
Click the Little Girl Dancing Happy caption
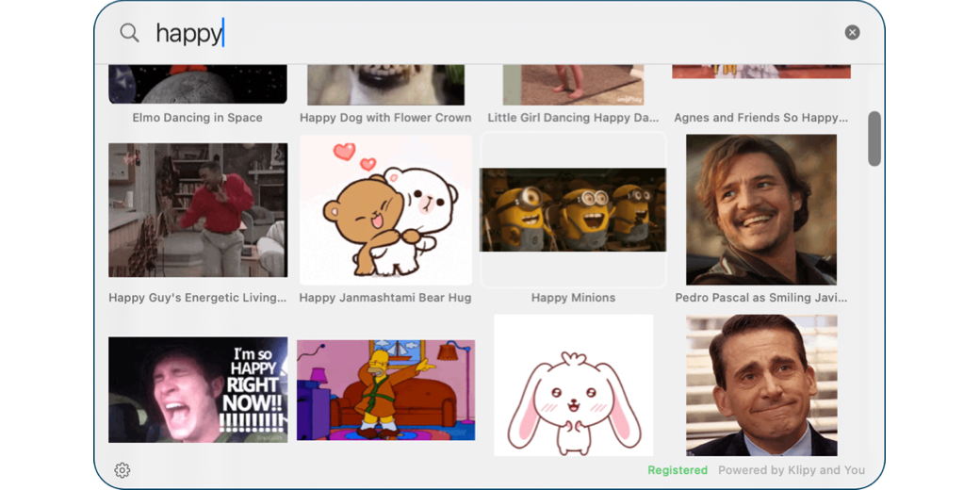tap(573, 118)
